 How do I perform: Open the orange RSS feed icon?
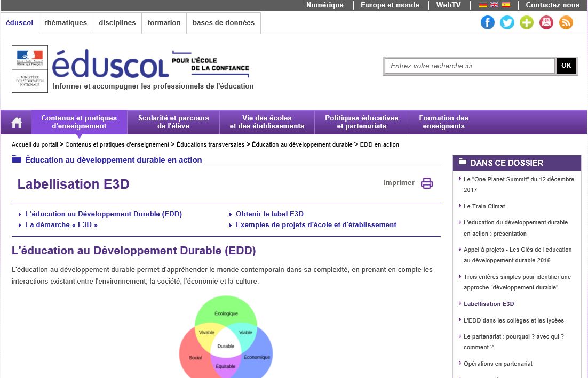[x=566, y=22]
